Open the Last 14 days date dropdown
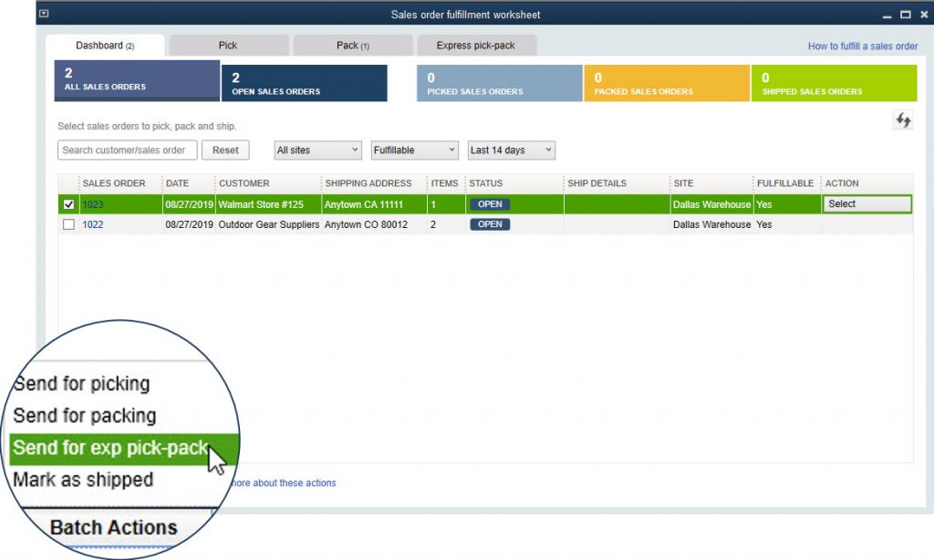Screen dimensions: 934x560 512,150
